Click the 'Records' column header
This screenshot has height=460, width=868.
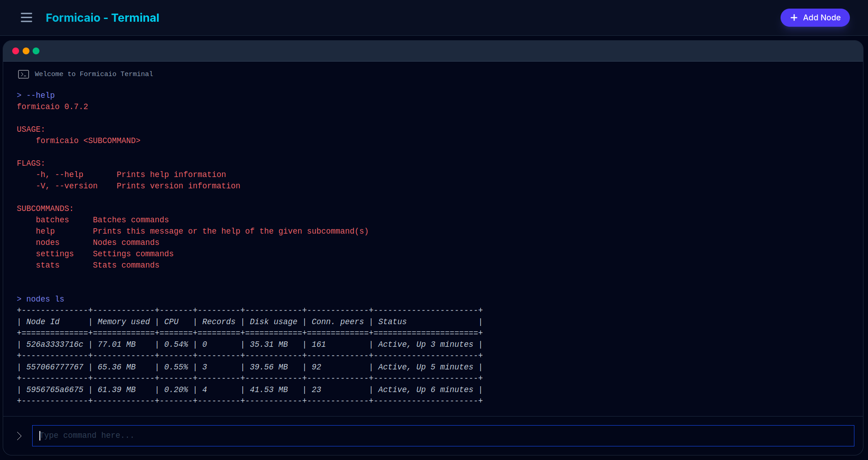(x=219, y=321)
